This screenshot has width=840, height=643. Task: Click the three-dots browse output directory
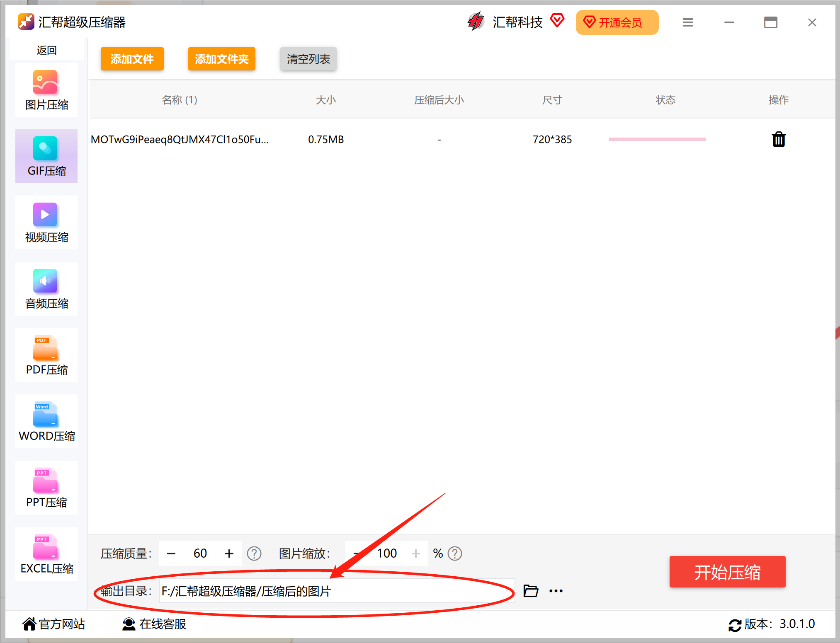(x=556, y=591)
